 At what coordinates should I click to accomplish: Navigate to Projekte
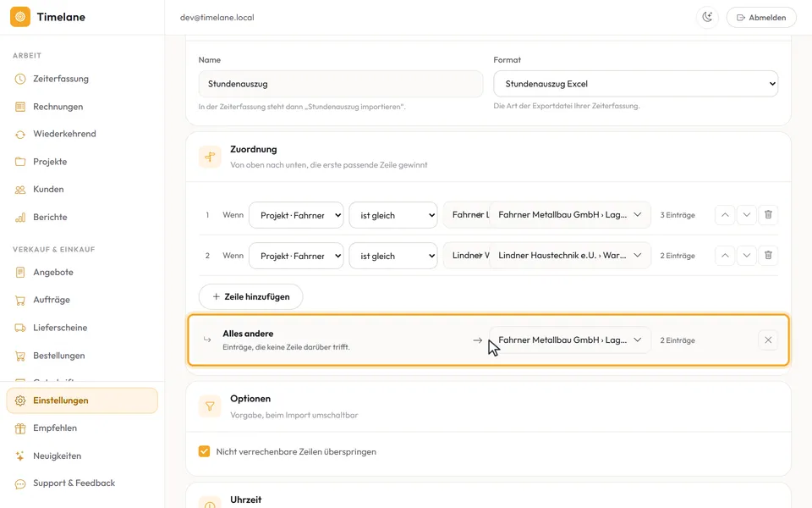(82, 162)
